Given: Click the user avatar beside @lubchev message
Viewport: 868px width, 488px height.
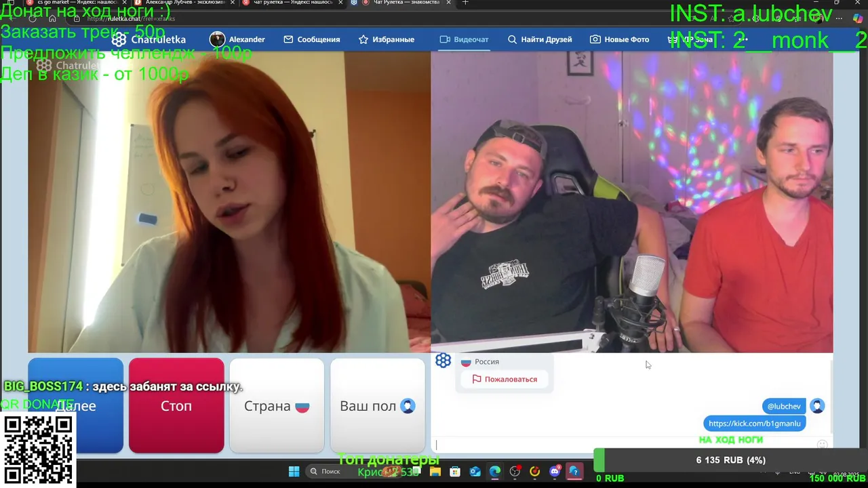Looking at the screenshot, I should [817, 406].
